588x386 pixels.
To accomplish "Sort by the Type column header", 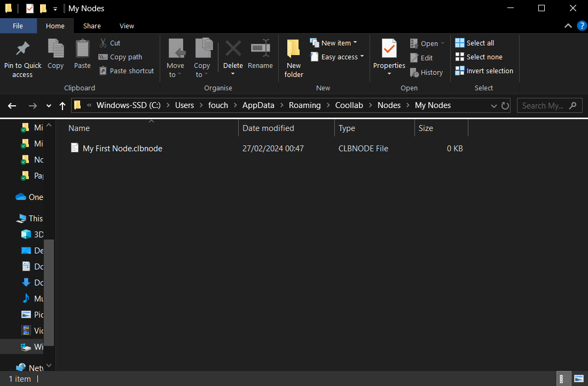I will [x=374, y=128].
